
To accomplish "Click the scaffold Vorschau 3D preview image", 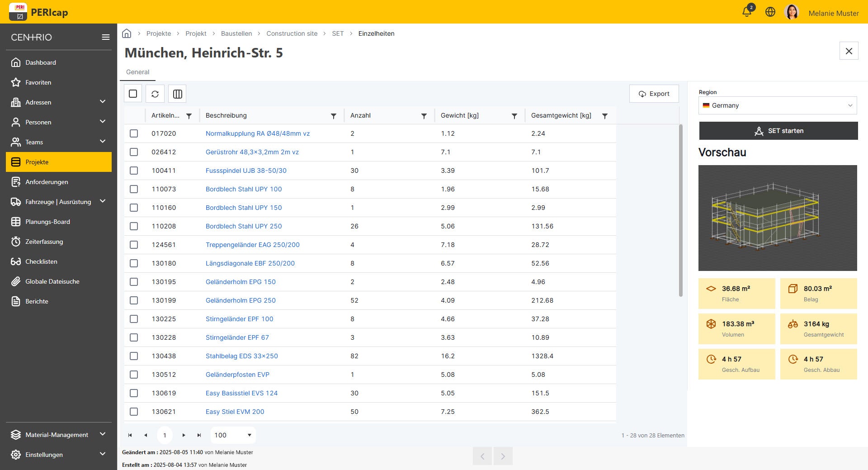I will (777, 218).
